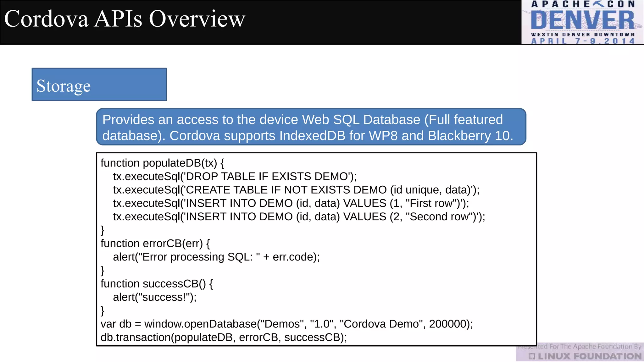The height and width of the screenshot is (362, 644).
Task: Click the 'DROP TABLE IF EXISTS DEMO' line
Action: (235, 177)
